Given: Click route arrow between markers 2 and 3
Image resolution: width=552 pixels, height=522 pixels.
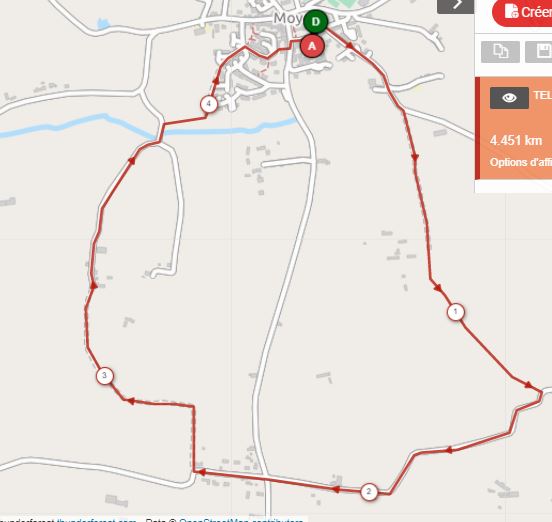Looking at the screenshot, I should tap(201, 472).
